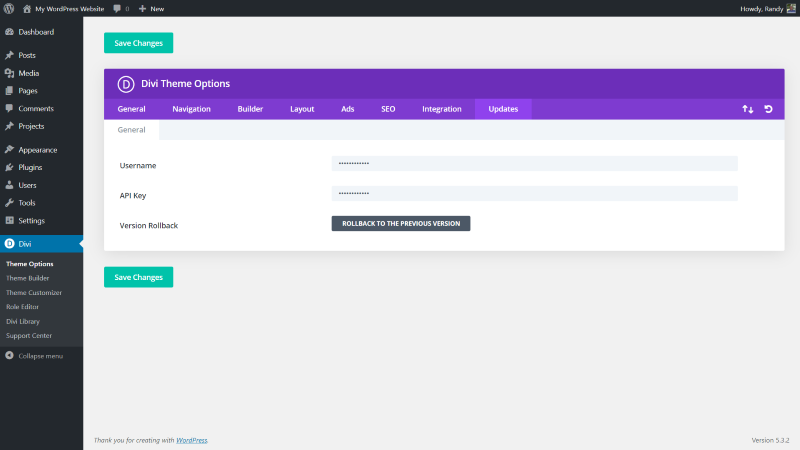Click the Collapse menu arrow icon
The image size is (800, 450).
point(9,356)
